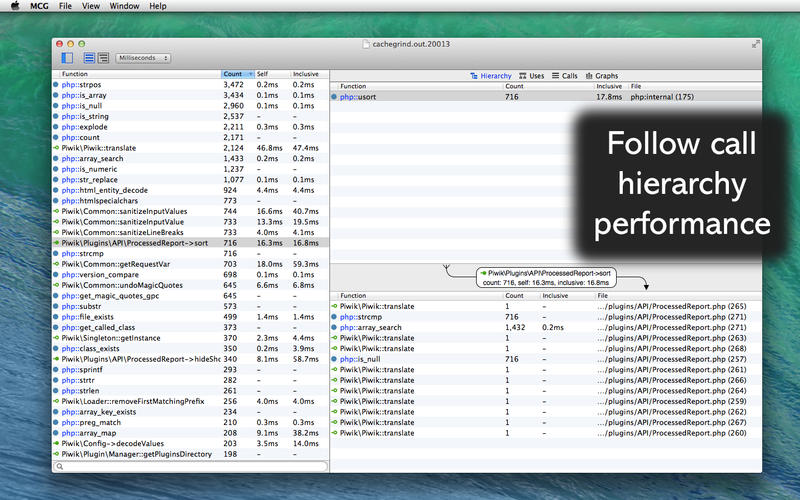Click the cachegrind.out.20013 document icon
This screenshot has height=500, width=800.
pyautogui.click(x=366, y=44)
